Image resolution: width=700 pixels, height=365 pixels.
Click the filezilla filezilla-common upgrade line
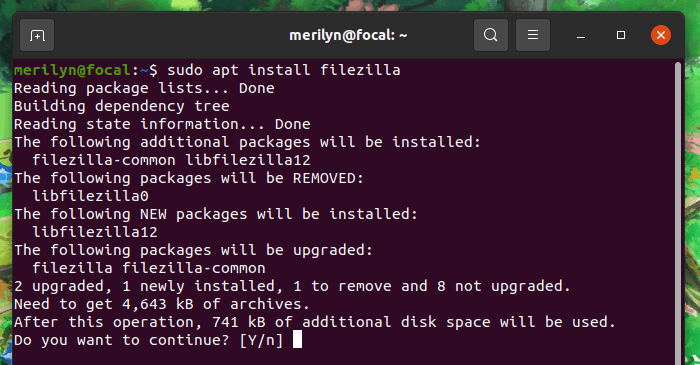149,268
